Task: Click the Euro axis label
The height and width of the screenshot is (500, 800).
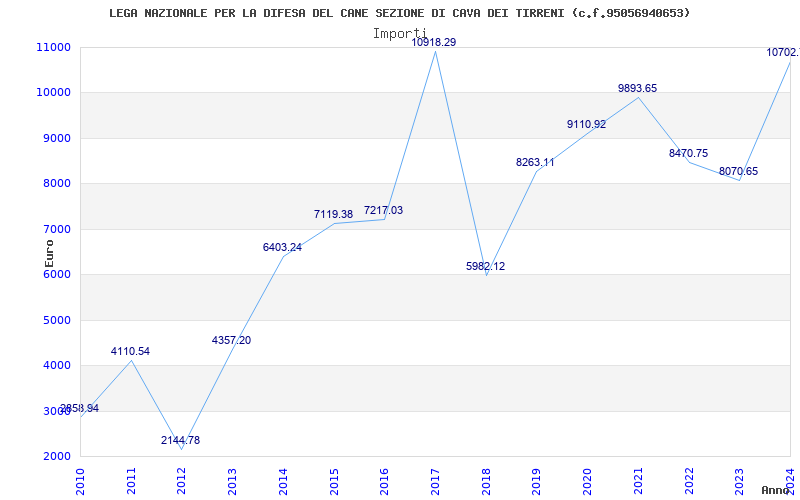Action: click(x=49, y=253)
